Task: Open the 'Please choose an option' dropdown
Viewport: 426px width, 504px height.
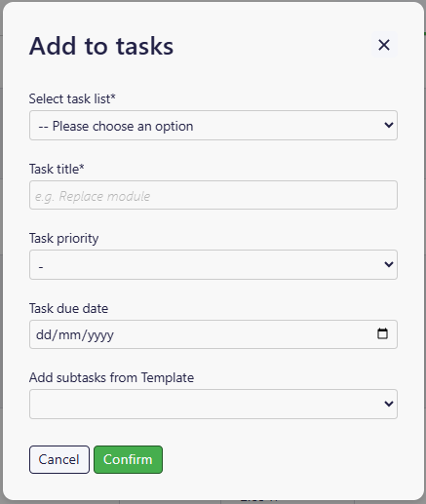Action: tap(213, 126)
